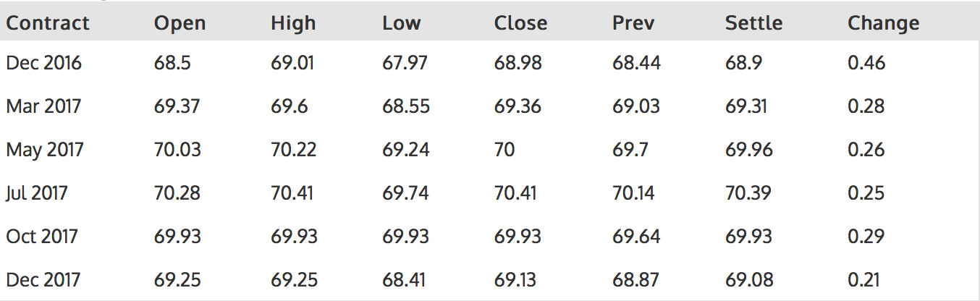Click the Prev column header
Image resolution: width=980 pixels, height=301 pixels.
pyautogui.click(x=633, y=23)
